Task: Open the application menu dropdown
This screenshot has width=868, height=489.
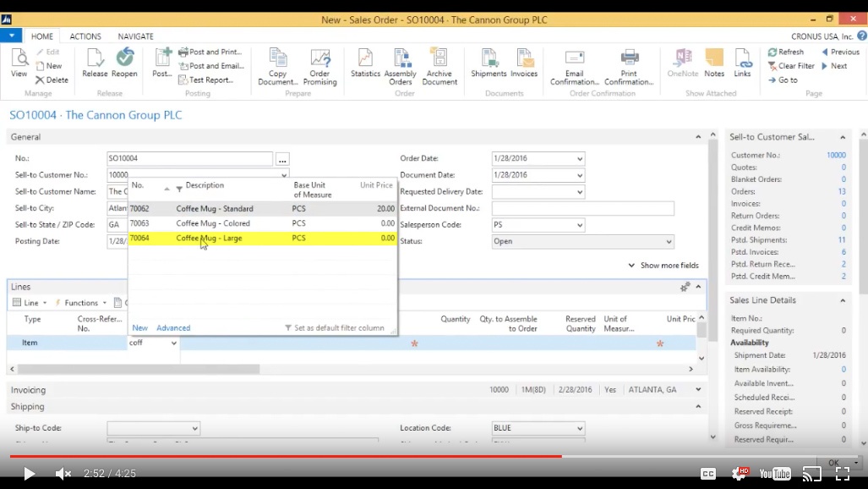Action: (x=11, y=36)
